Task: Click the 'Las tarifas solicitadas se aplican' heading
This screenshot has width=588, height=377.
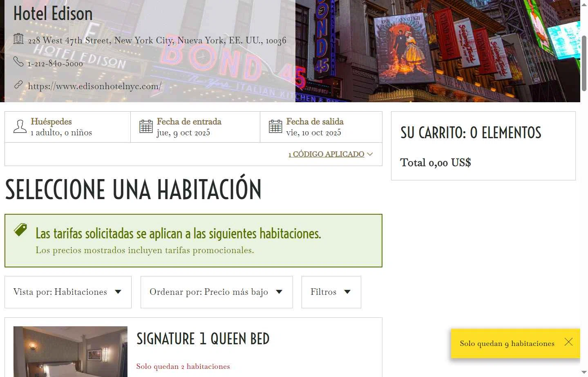Action: (x=178, y=233)
